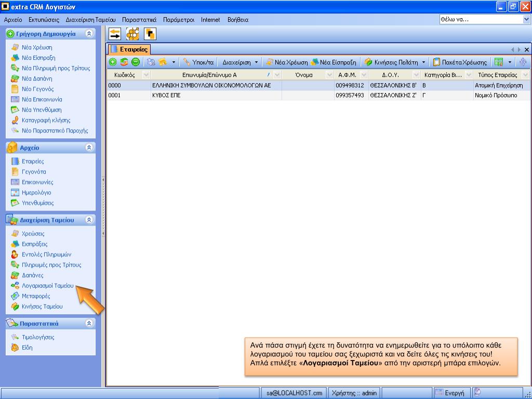Image resolution: width=532 pixels, height=399 pixels.
Task: Open the filter dropdown of Κωδικός column
Action: tap(146, 75)
